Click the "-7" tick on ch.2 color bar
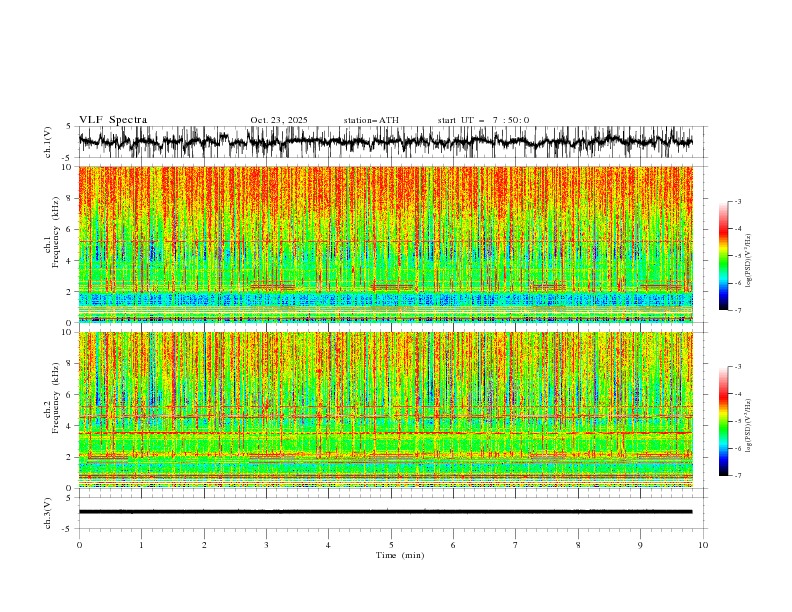This screenshot has height=612, width=792. (x=737, y=475)
